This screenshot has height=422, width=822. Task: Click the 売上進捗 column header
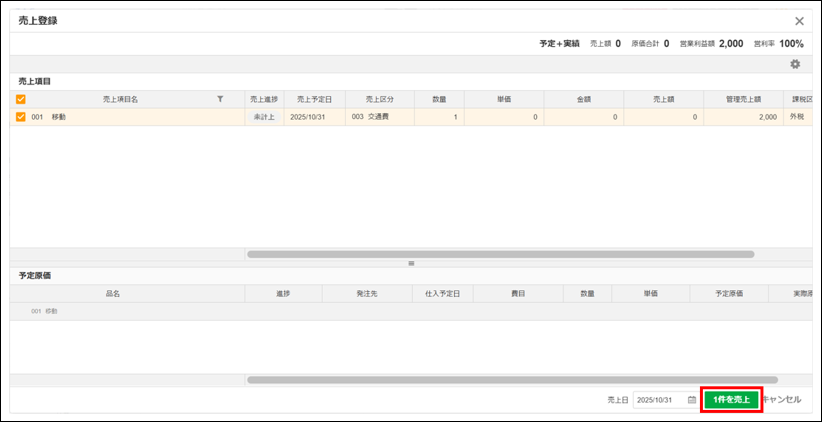(x=264, y=99)
